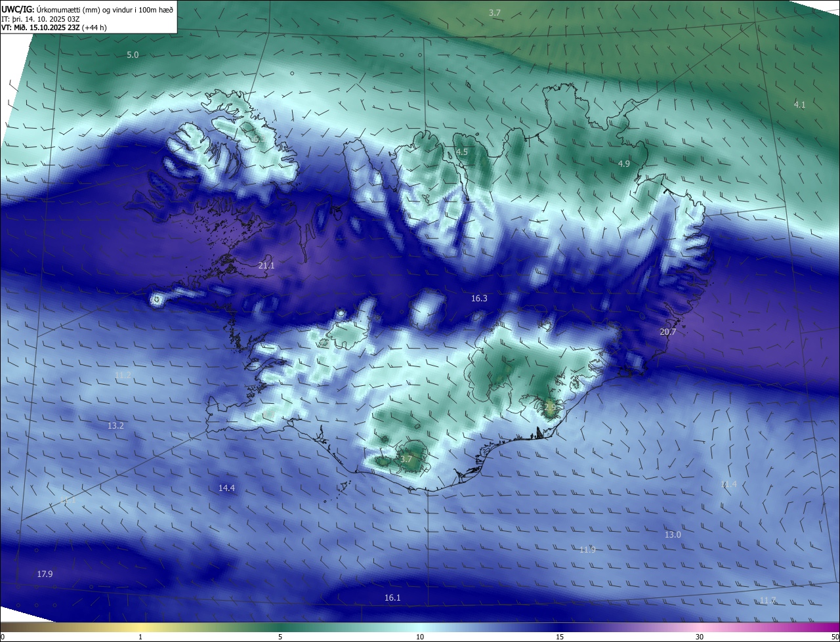Click the title 'UWC/IG: Úrkomumætti (mm) og vindur'
The height and width of the screenshot is (642, 840).
click(x=87, y=9)
